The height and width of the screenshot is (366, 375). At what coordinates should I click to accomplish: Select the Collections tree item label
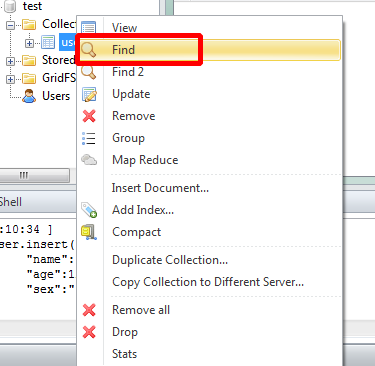(x=59, y=24)
